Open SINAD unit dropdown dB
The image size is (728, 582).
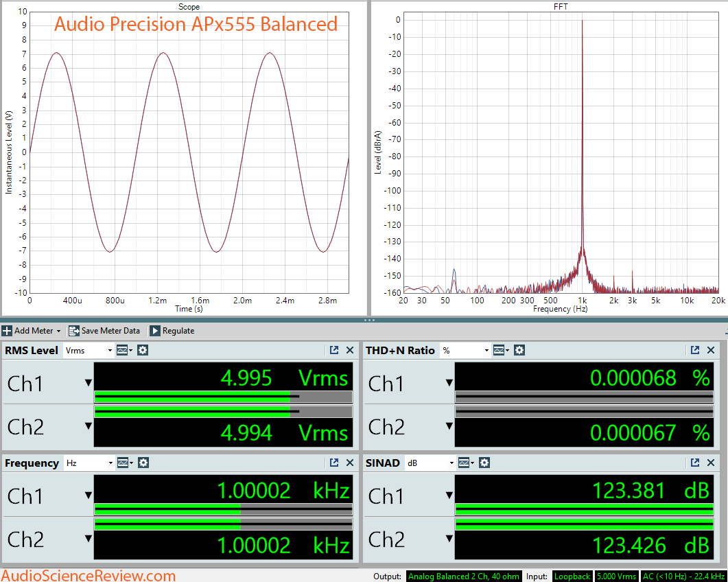tap(430, 463)
